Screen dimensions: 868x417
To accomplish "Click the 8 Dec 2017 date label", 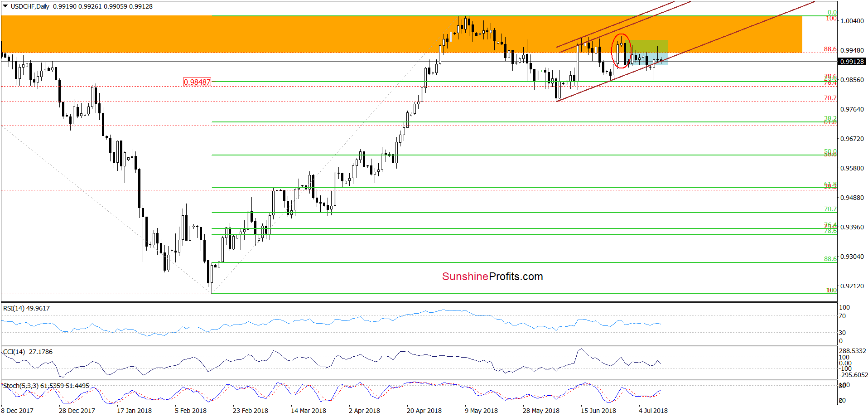I will point(18,411).
